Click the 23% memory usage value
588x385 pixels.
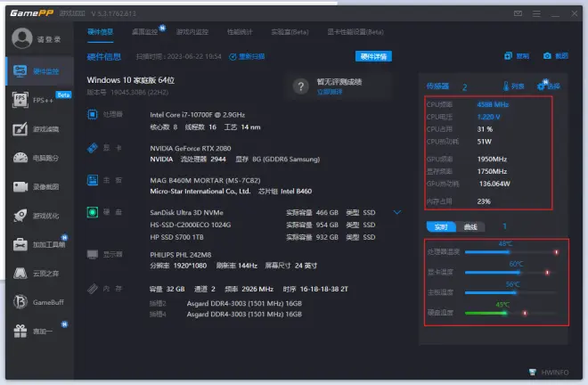pyautogui.click(x=484, y=201)
